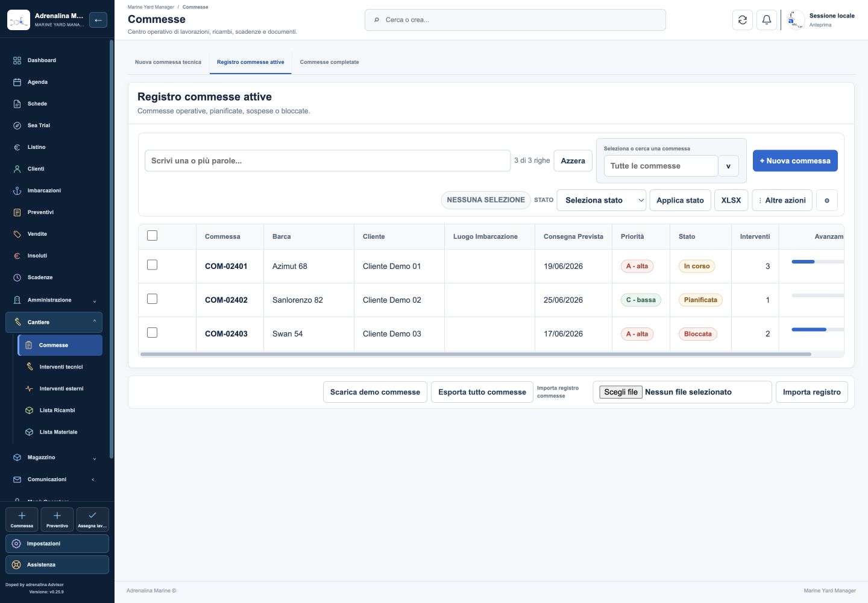Viewport: 868px width, 603px height.
Task: Click the C - bassa priority badge
Action: tap(641, 300)
